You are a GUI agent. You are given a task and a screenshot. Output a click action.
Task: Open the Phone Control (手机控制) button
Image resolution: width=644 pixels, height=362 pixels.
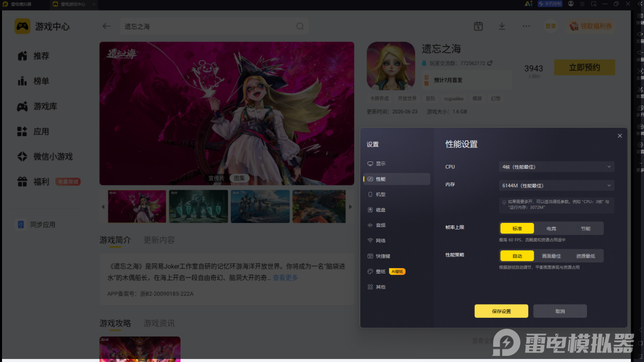point(550,4)
